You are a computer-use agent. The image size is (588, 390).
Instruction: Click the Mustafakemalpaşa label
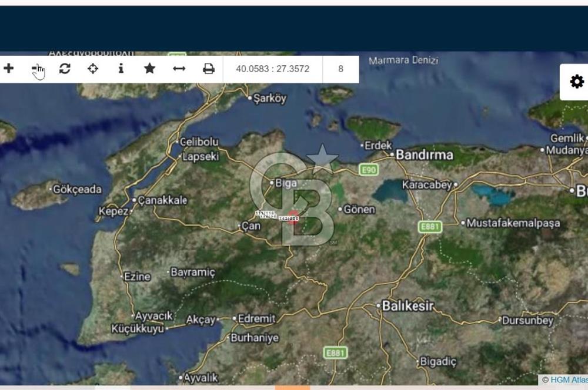(x=513, y=223)
